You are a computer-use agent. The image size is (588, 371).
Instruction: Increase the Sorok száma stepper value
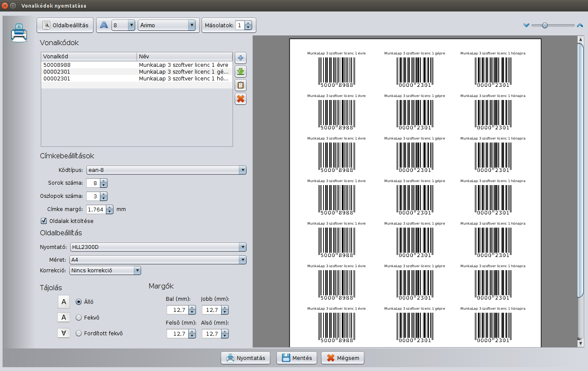(104, 181)
